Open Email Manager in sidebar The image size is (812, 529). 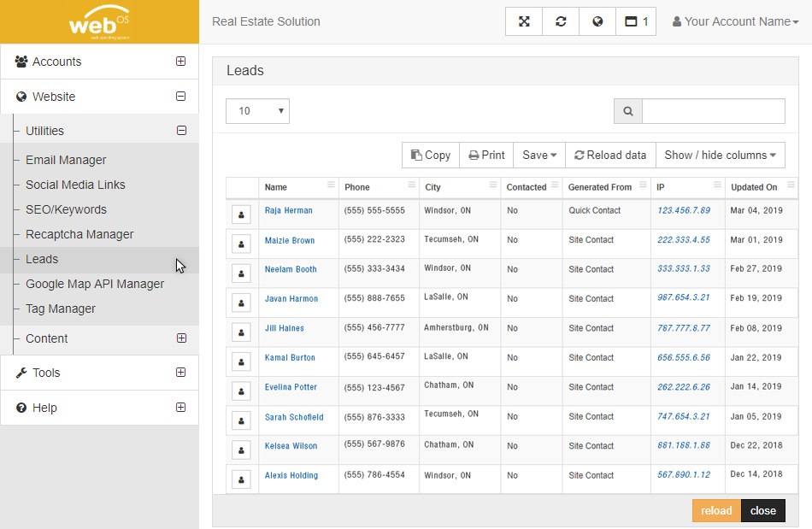point(66,160)
